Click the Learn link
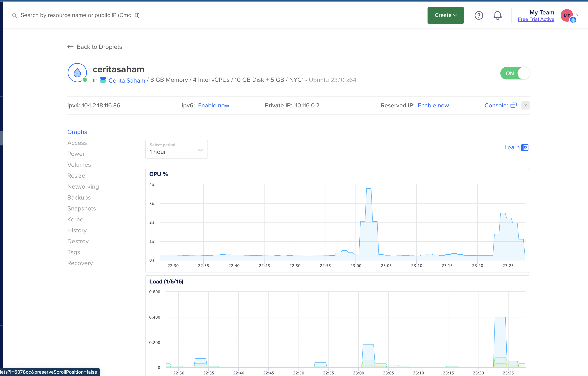Image resolution: width=588 pixels, height=376 pixels. click(512, 147)
